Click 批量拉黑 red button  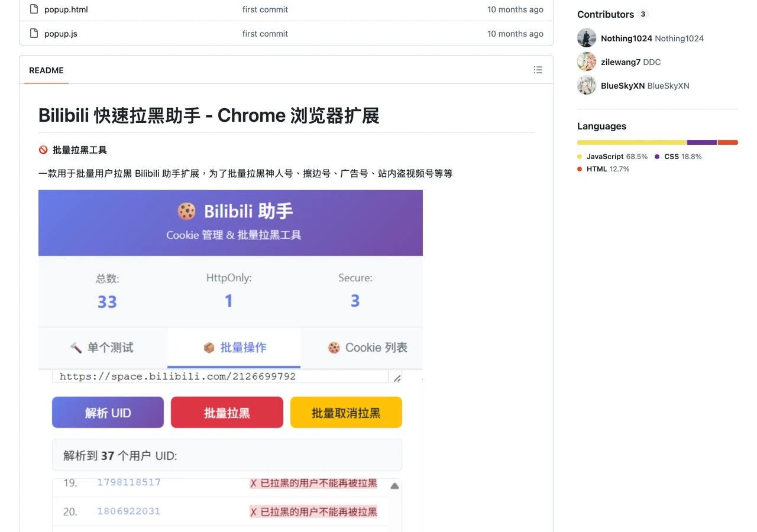(227, 412)
